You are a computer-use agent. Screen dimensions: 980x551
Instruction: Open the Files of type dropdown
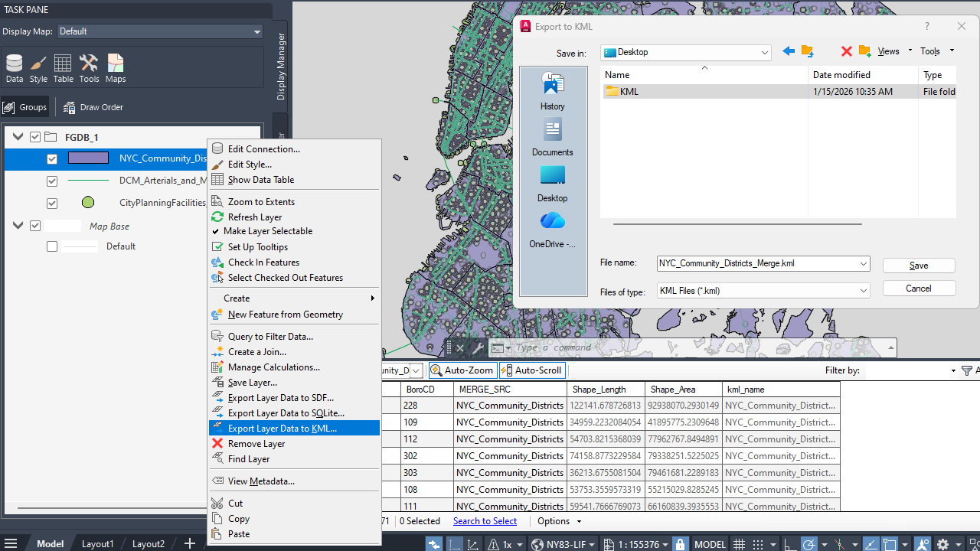tap(763, 291)
